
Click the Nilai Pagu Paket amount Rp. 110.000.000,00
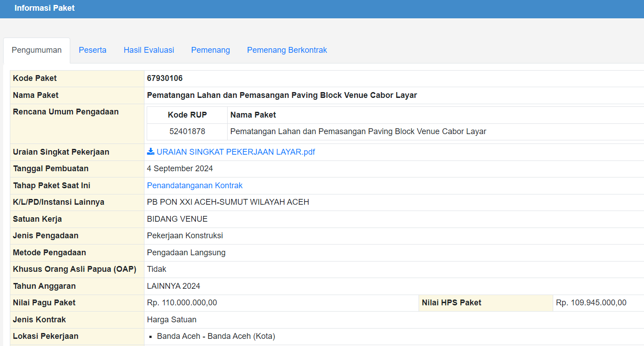click(182, 303)
